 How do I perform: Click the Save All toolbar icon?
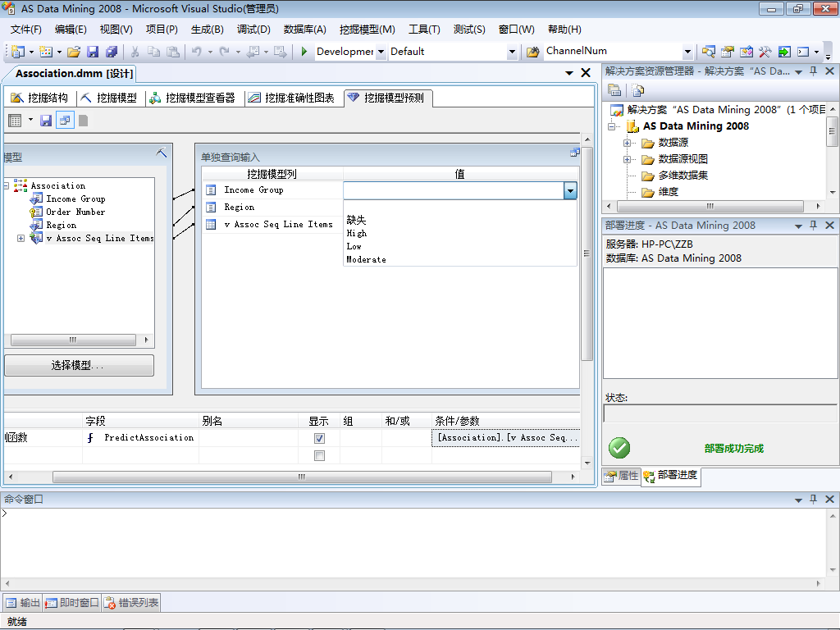click(112, 52)
